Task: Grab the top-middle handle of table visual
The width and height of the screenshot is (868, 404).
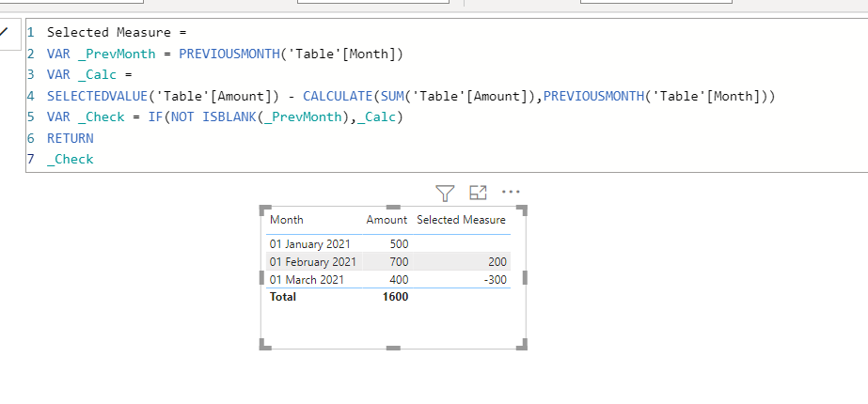Action: tap(393, 207)
